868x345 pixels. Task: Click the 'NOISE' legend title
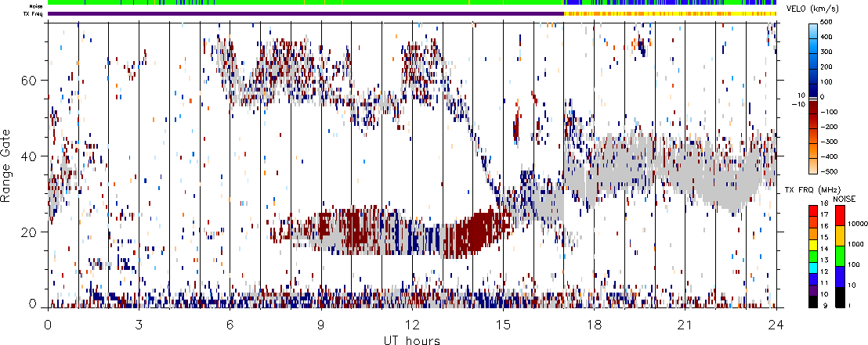coord(844,199)
